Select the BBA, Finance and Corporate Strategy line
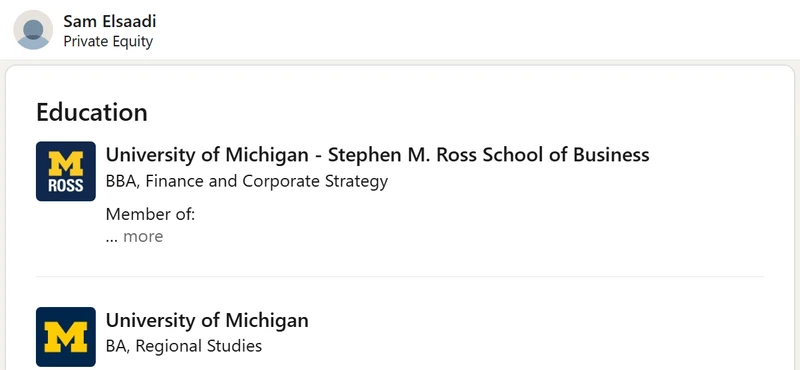 click(x=247, y=181)
